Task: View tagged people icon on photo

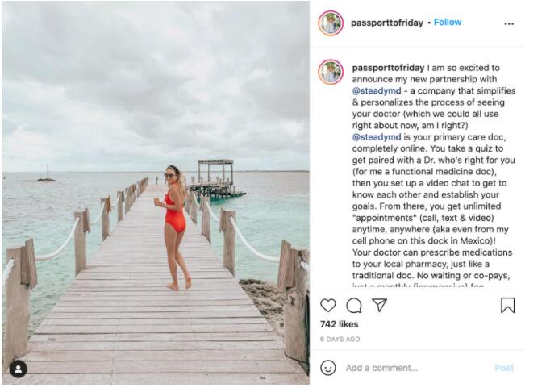Action: click(18, 369)
